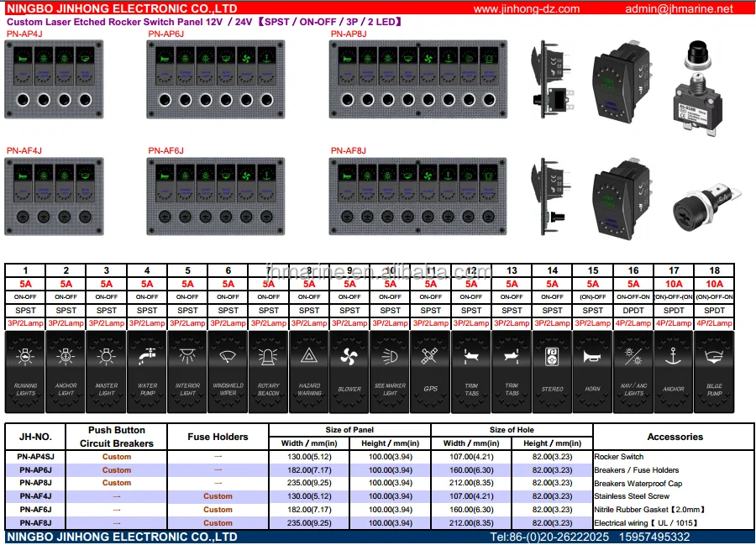This screenshot has width=756, height=545.
Task: Select the Hazard Warning triangle icon
Action: [x=309, y=357]
